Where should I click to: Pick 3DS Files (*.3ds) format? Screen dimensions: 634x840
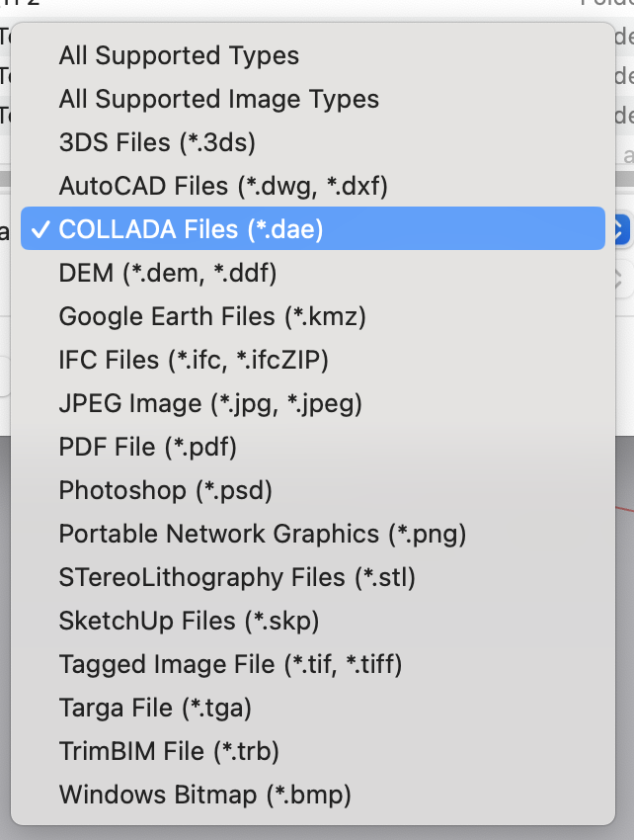pos(157,142)
